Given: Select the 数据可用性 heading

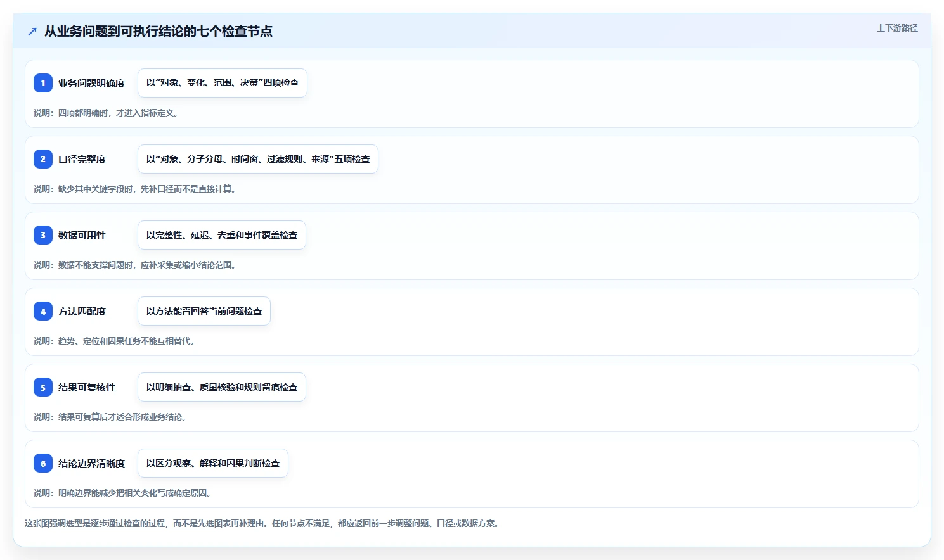Looking at the screenshot, I should [x=82, y=235].
